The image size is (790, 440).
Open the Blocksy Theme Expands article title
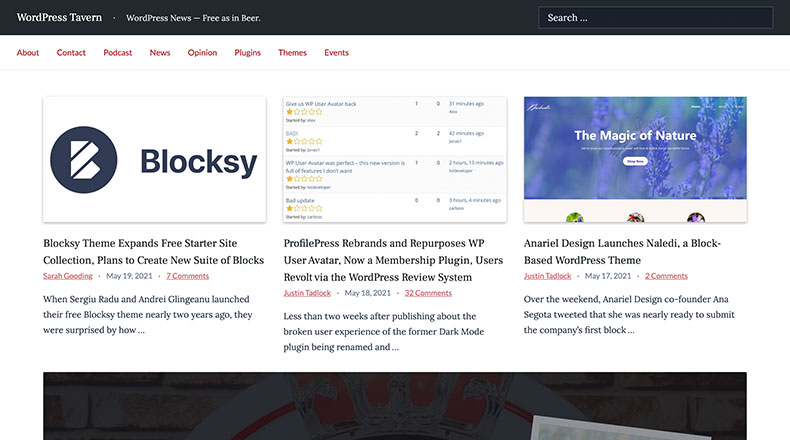coord(154,252)
